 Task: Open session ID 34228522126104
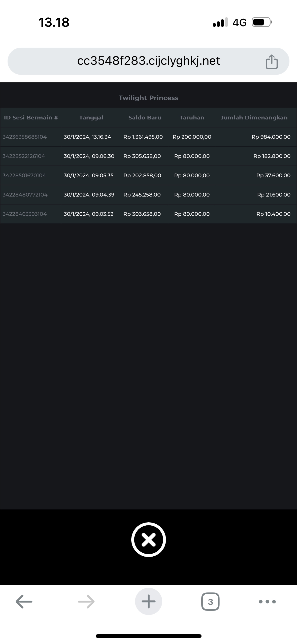[x=24, y=156]
